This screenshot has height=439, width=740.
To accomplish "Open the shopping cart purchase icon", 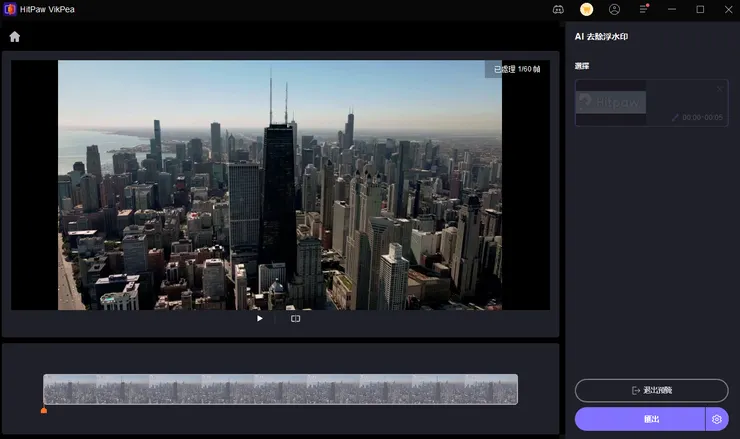I will (x=587, y=9).
